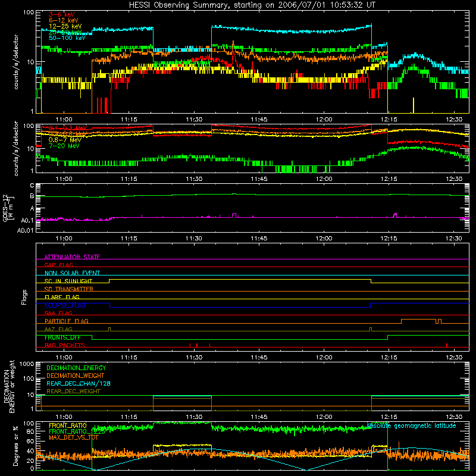Click the Absolute geomagnetic latitude label
Image resolution: width=476 pixels, height=476 pixels.
click(x=411, y=425)
